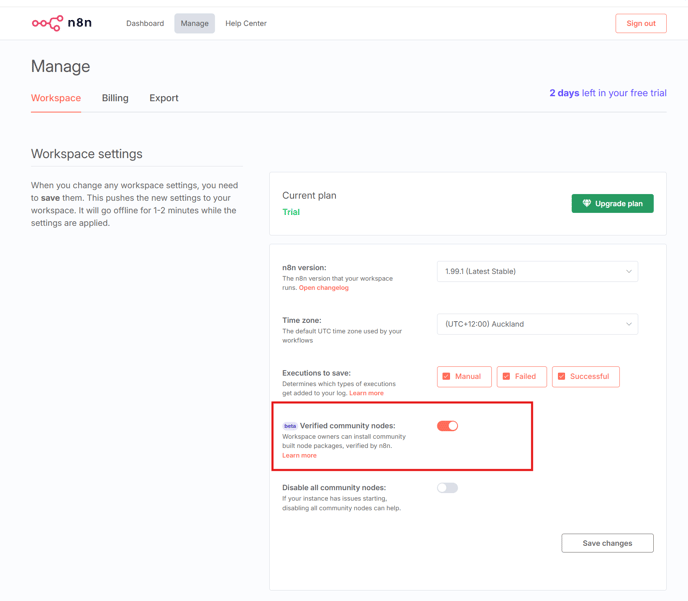The image size is (688, 601).
Task: Click the chevron arrow on version selector
Action: pos(629,272)
